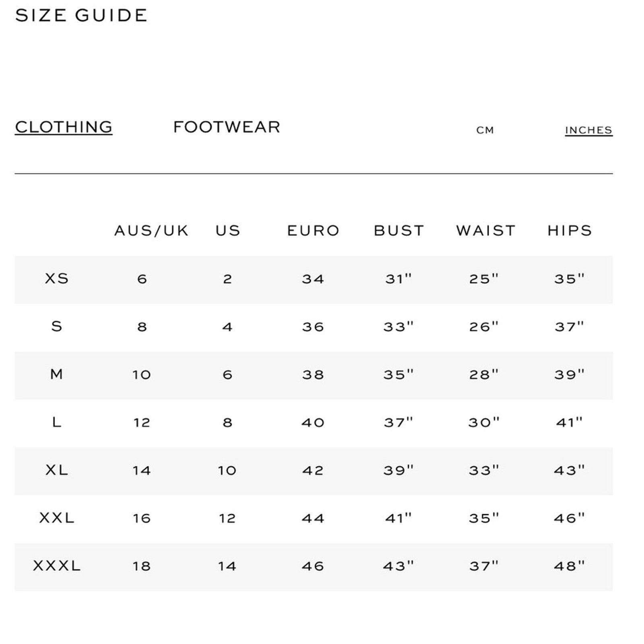This screenshot has height=644, width=644.
Task: Select the XS size row label
Action: 57,279
